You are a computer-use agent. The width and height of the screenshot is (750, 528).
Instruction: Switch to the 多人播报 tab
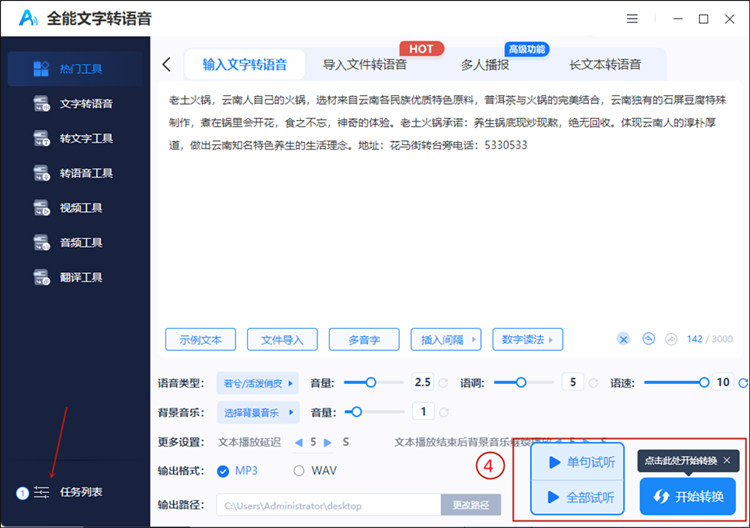pos(484,65)
